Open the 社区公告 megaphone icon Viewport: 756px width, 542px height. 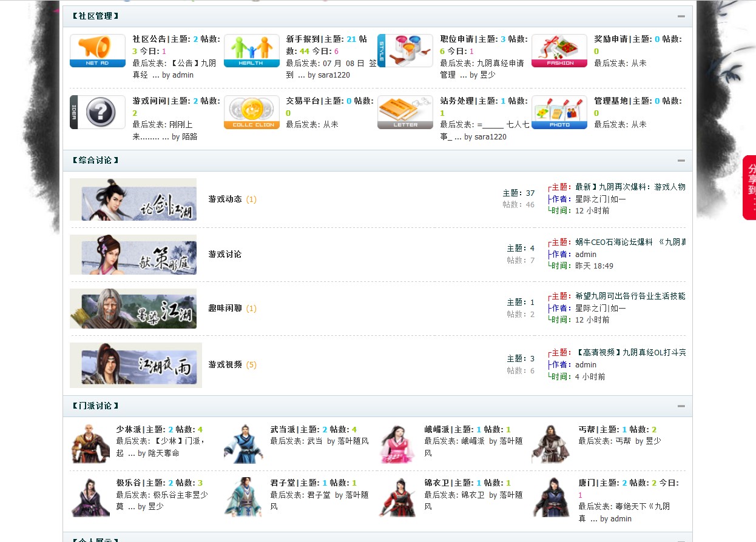98,51
